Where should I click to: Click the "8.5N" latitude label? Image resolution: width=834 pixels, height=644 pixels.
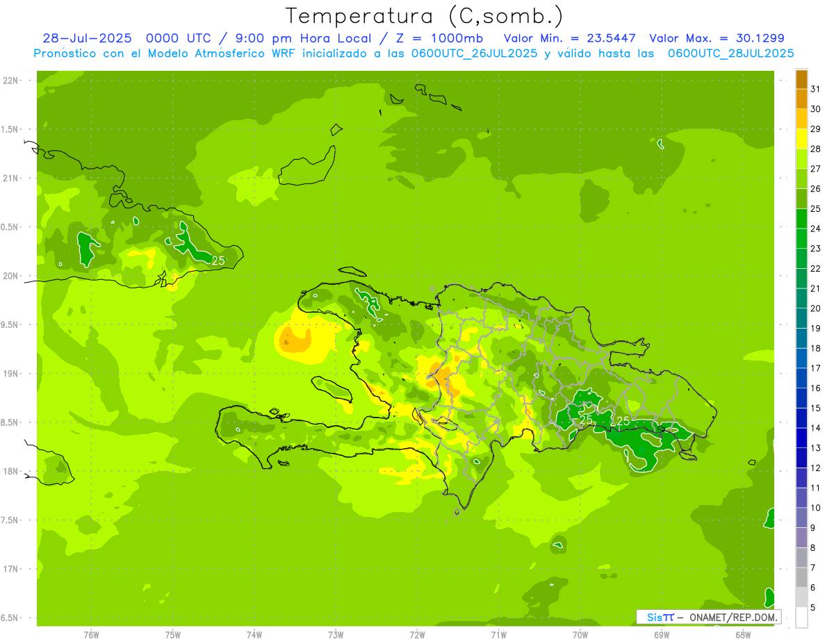point(10,422)
